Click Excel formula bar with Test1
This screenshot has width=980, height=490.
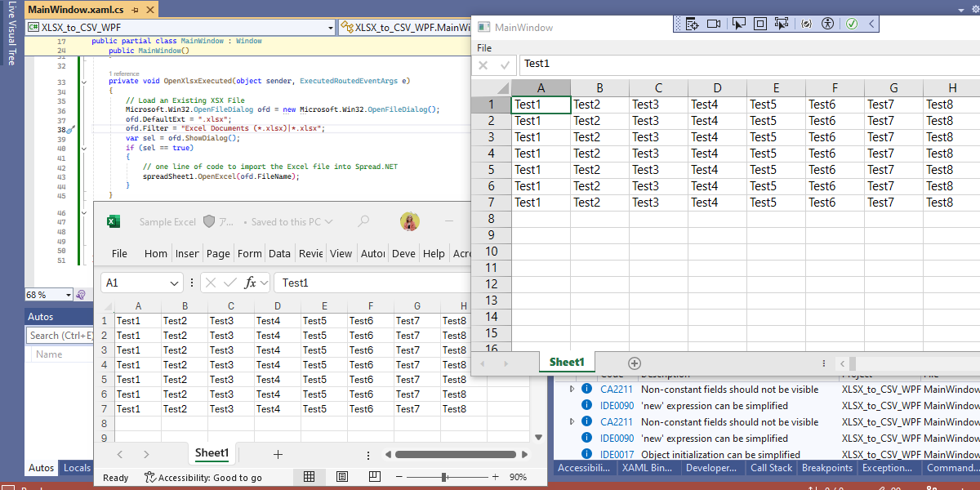pyautogui.click(x=372, y=283)
